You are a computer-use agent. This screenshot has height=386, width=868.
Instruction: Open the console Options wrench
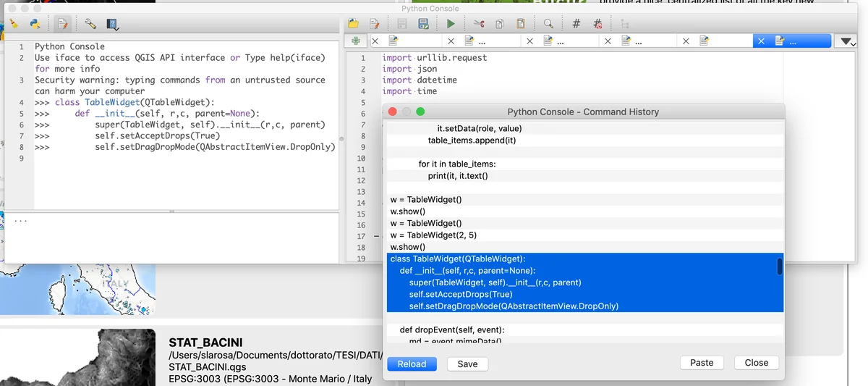(90, 24)
